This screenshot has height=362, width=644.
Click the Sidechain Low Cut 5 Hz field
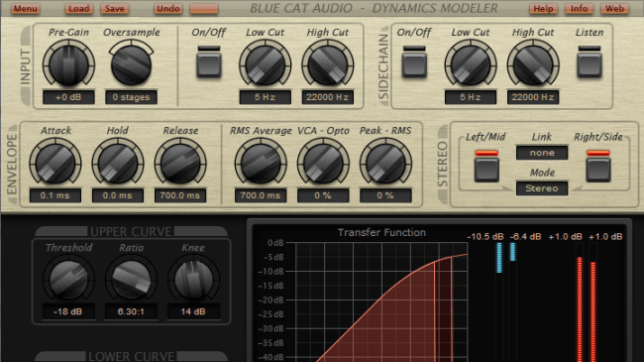tap(471, 97)
